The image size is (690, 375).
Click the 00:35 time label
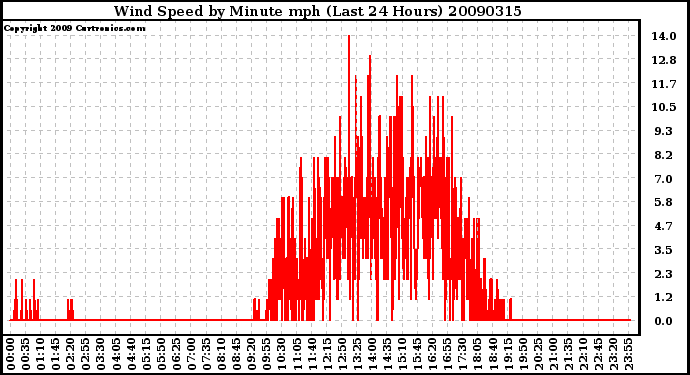[x=26, y=354]
